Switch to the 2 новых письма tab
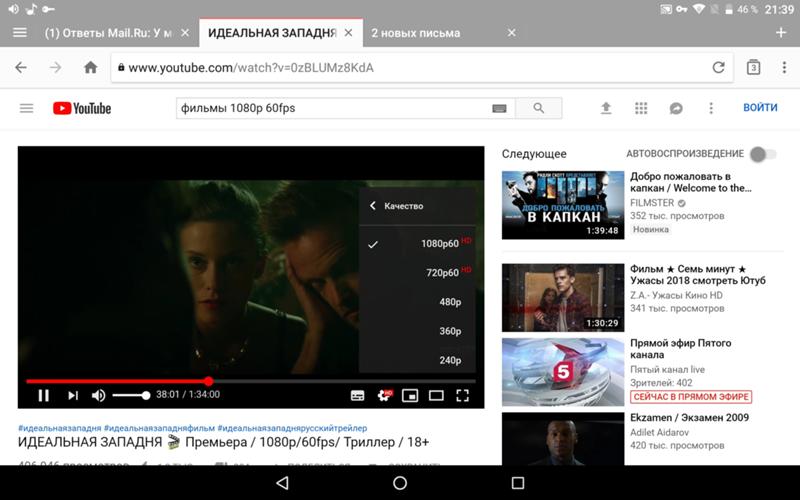The image size is (800, 500). [x=415, y=33]
